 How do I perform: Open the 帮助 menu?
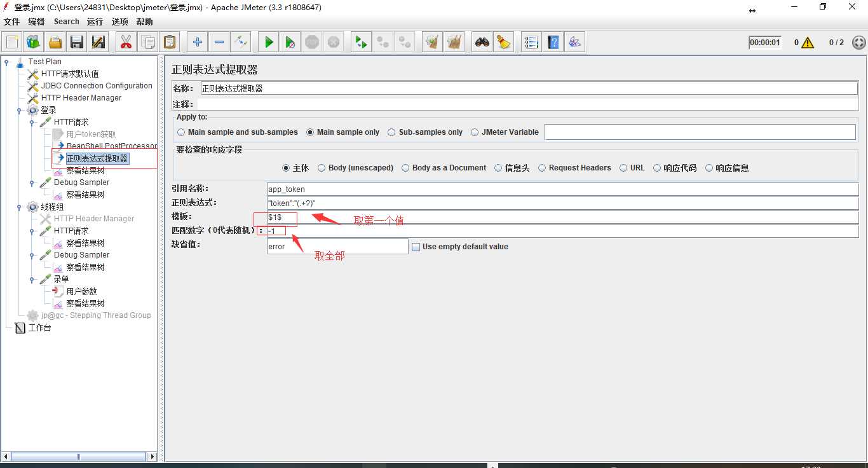(145, 22)
